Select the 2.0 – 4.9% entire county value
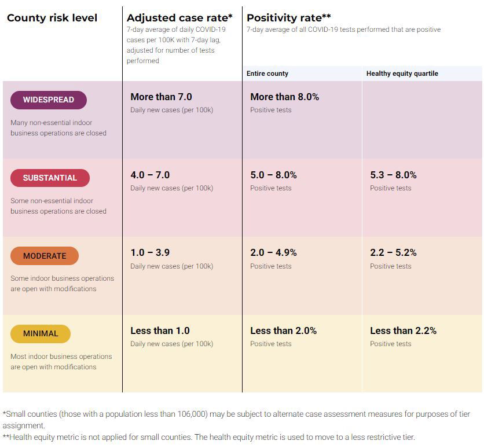Viewport: 484px width, 448px height. (273, 252)
